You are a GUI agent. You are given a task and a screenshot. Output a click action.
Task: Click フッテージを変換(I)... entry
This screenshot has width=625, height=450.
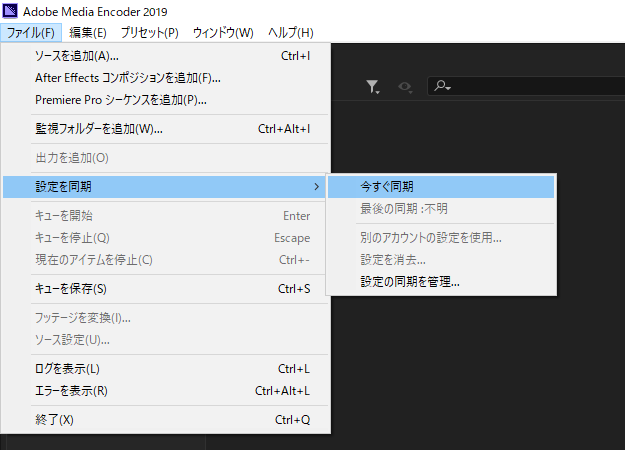click(166, 318)
